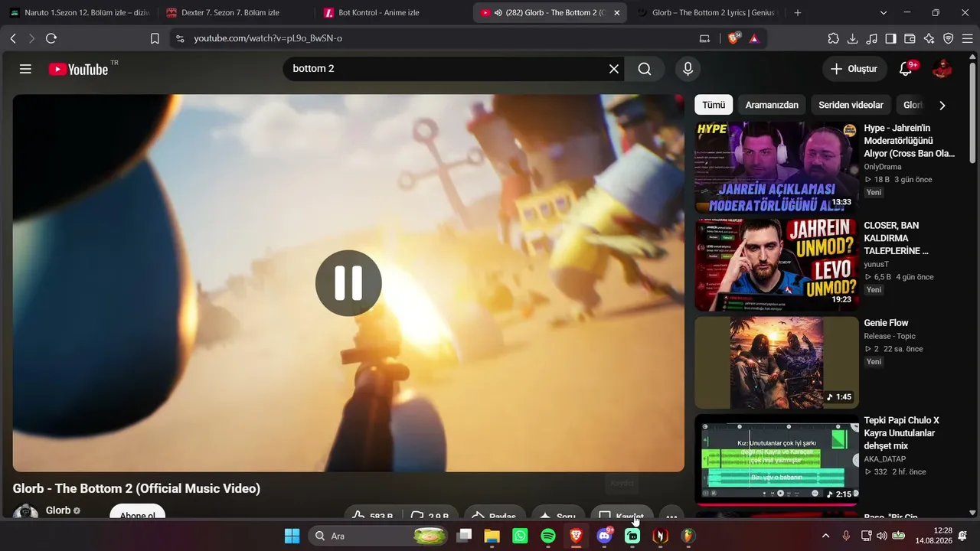The width and height of the screenshot is (980, 551).
Task: Start voice search with the microphone
Action: click(688, 69)
